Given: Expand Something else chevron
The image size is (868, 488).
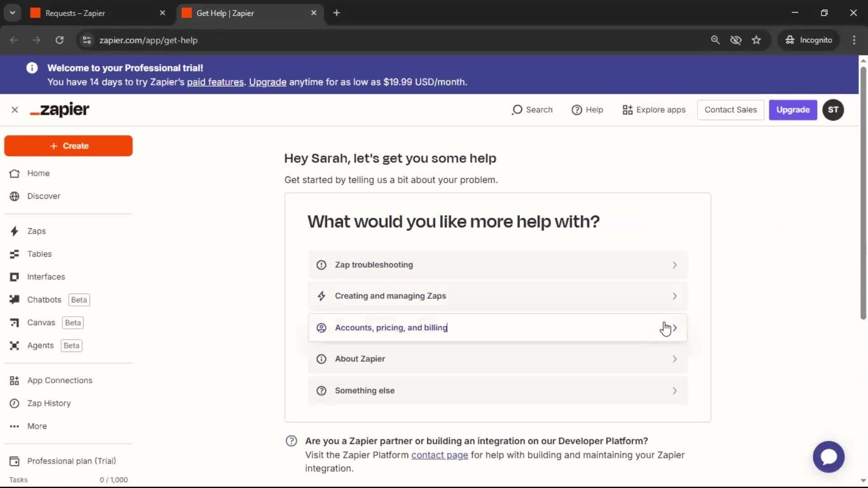Looking at the screenshot, I should [674, 391].
